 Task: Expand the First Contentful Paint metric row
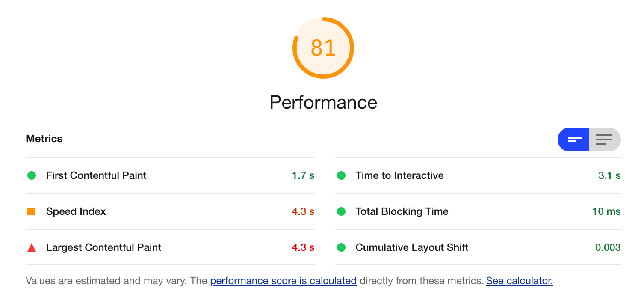coord(96,175)
